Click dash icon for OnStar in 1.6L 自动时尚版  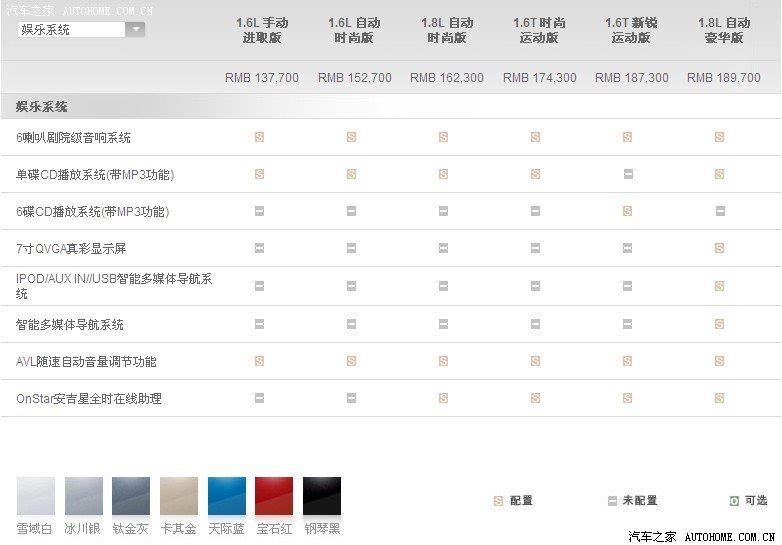[352, 398]
